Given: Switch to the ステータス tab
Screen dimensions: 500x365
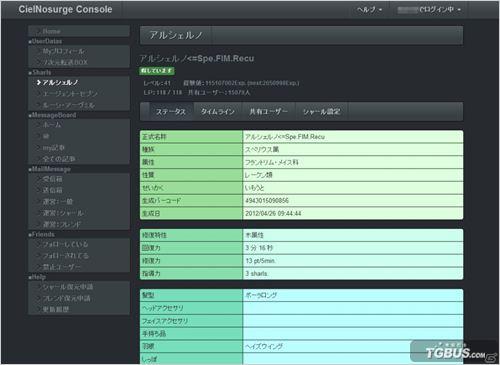Looking at the screenshot, I should (171, 112).
